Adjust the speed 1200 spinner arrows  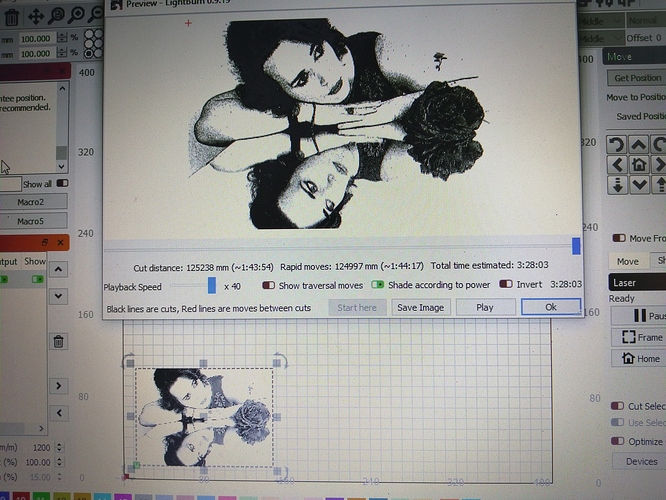tap(59, 447)
